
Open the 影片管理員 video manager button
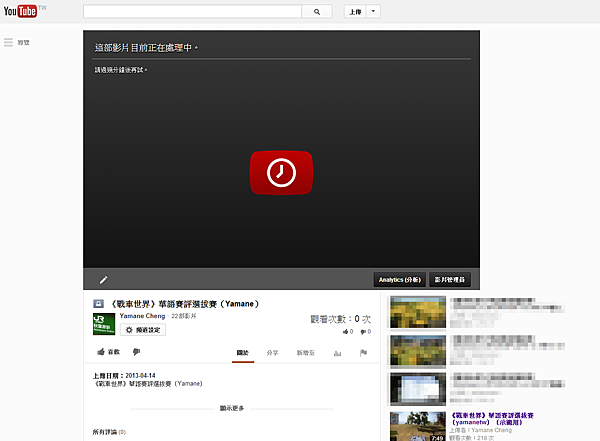450,280
